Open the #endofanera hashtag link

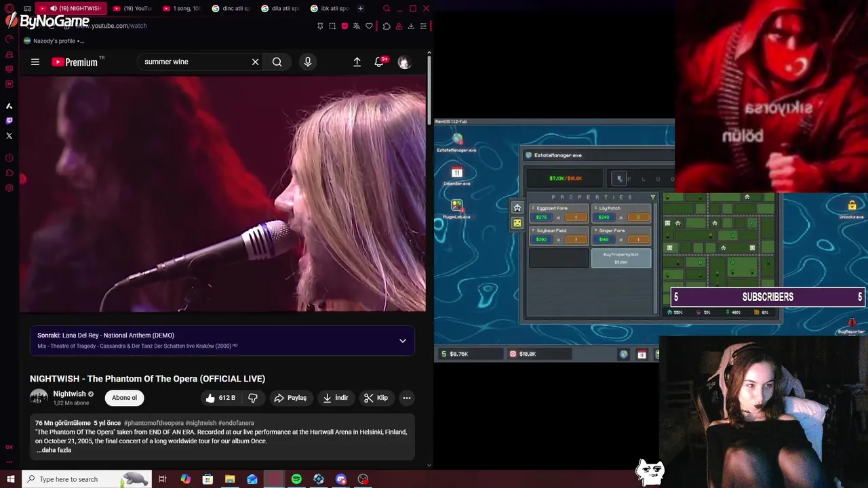[236, 423]
